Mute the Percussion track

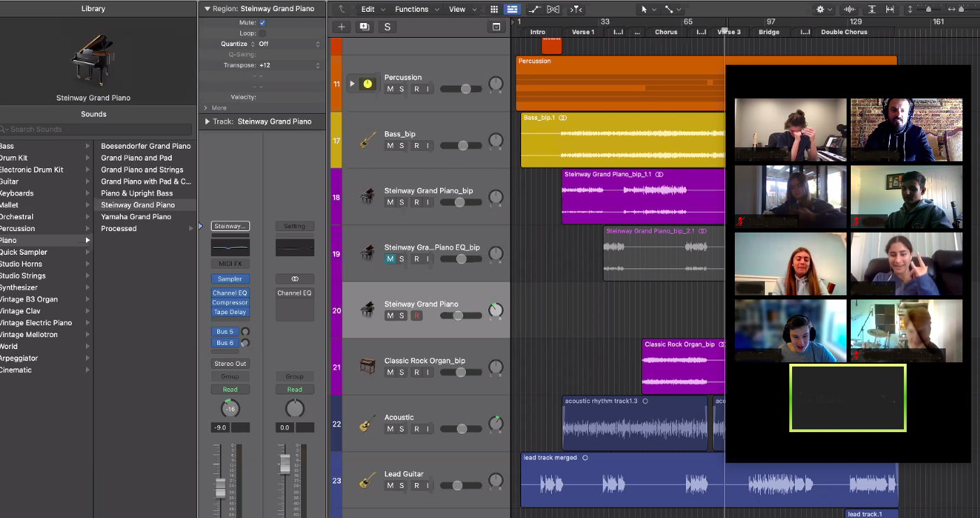[390, 89]
